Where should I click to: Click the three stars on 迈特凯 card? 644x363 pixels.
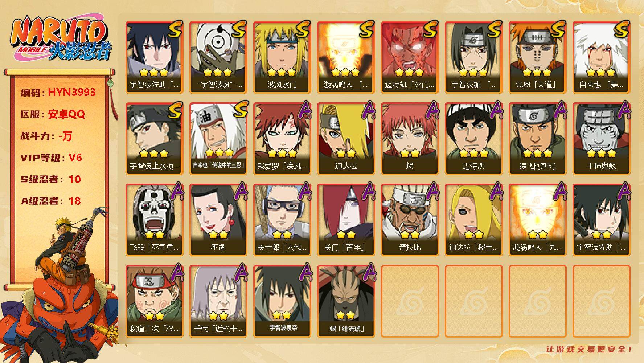coord(473,154)
